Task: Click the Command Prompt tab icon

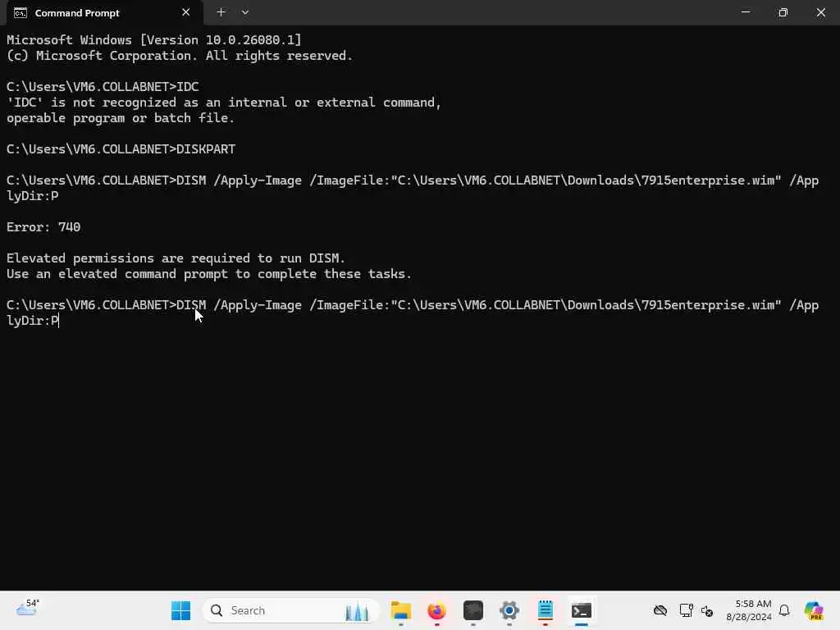Action: click(x=21, y=13)
